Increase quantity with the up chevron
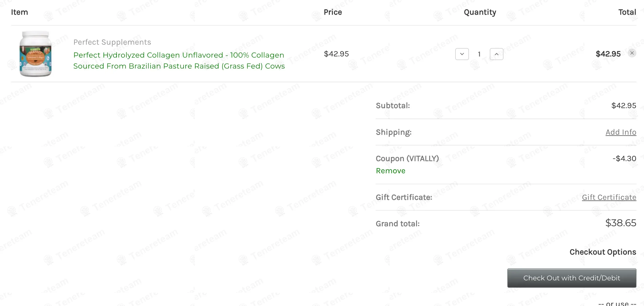The height and width of the screenshot is (306, 644). click(496, 54)
